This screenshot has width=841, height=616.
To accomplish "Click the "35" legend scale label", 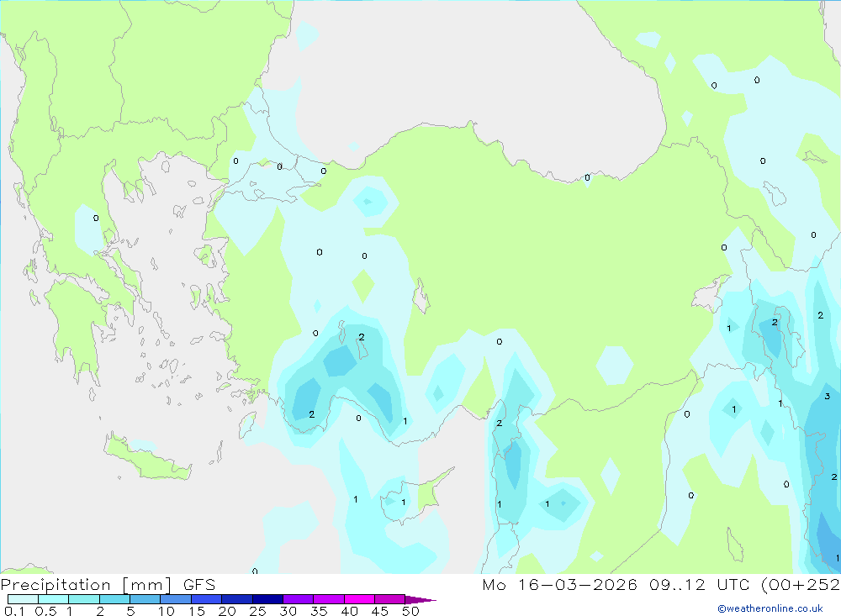I will tap(319, 611).
